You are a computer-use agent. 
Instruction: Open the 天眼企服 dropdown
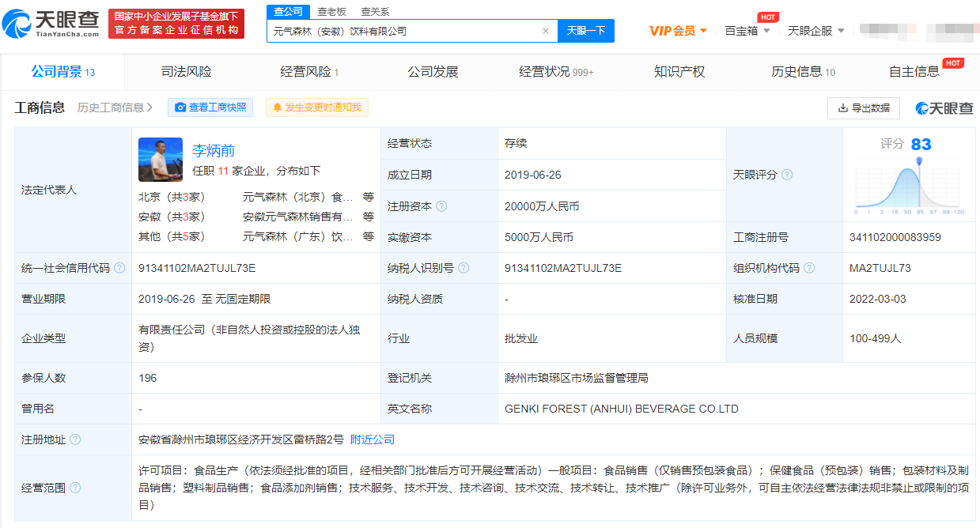coord(815,31)
